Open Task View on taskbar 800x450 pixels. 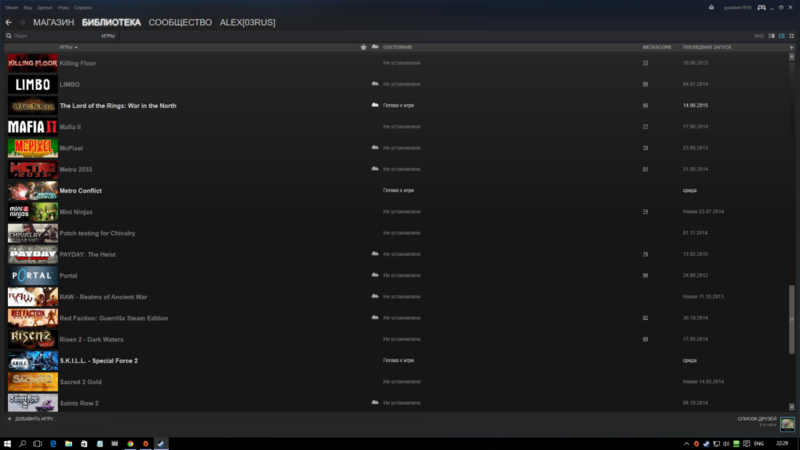(x=38, y=444)
